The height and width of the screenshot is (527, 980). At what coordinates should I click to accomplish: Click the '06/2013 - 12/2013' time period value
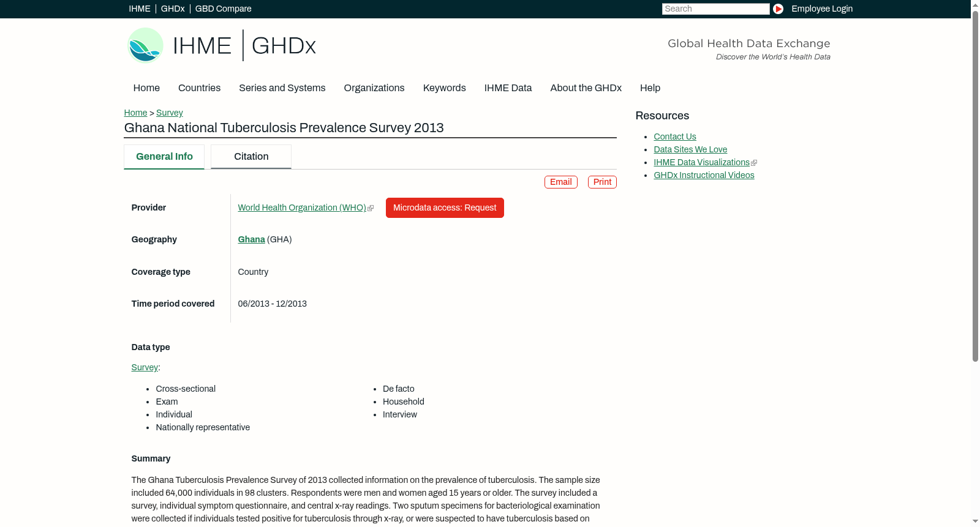272,304
